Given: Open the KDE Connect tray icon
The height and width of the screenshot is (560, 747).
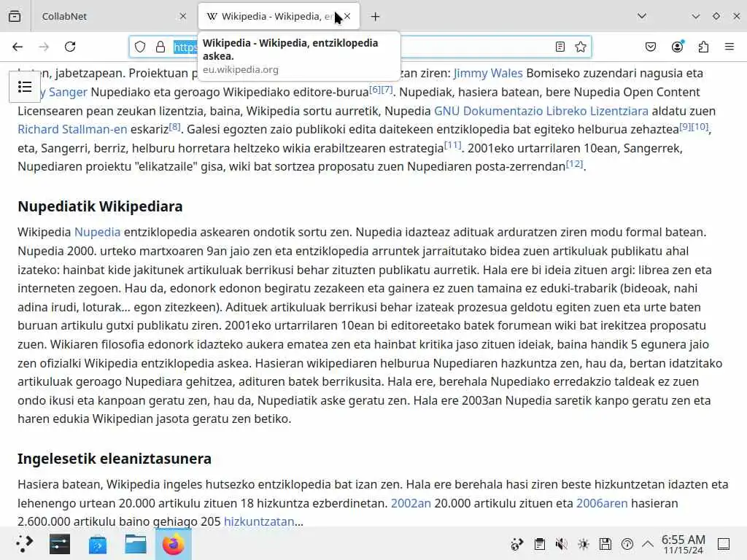Looking at the screenshot, I should click(517, 544).
